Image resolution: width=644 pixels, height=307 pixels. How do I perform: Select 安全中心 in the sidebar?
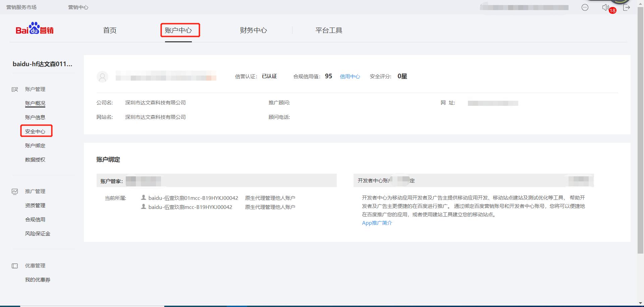[36, 131]
